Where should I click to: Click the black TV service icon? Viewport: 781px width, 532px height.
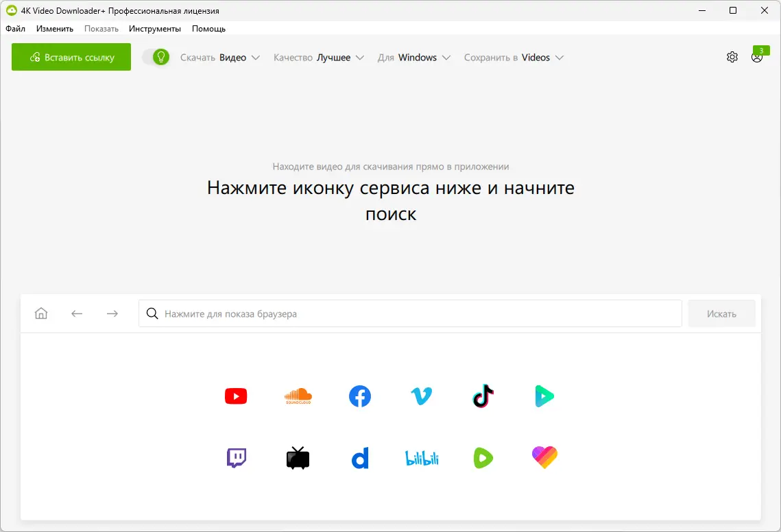tap(298, 458)
